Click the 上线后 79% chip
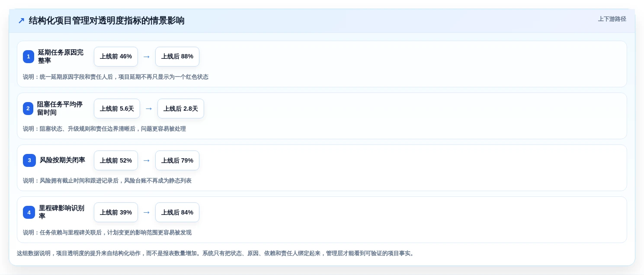The image size is (644, 275). click(x=177, y=160)
